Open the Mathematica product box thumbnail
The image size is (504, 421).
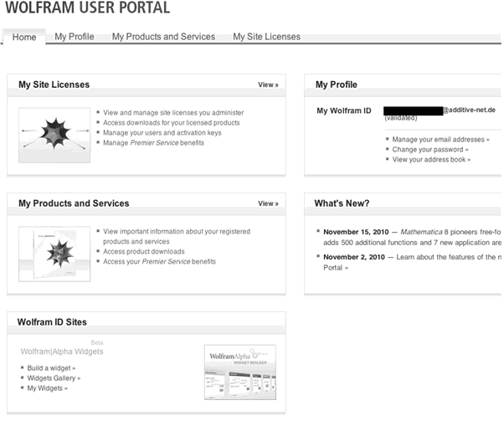54,254
